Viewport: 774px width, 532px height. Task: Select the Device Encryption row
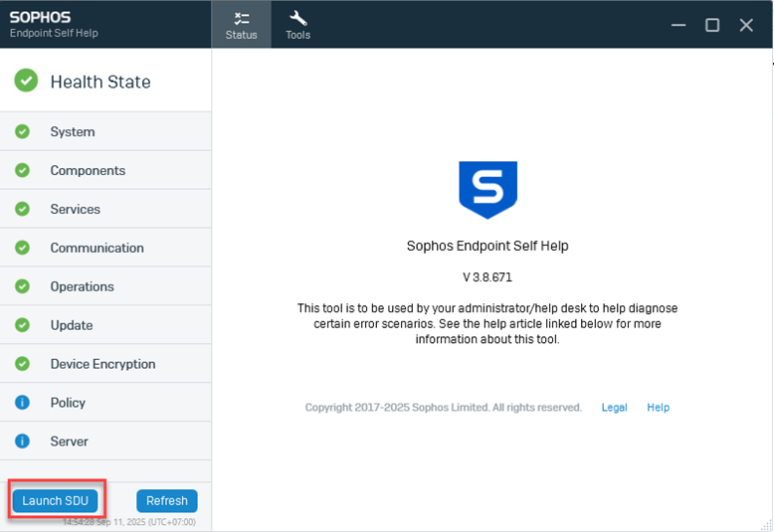pos(105,364)
